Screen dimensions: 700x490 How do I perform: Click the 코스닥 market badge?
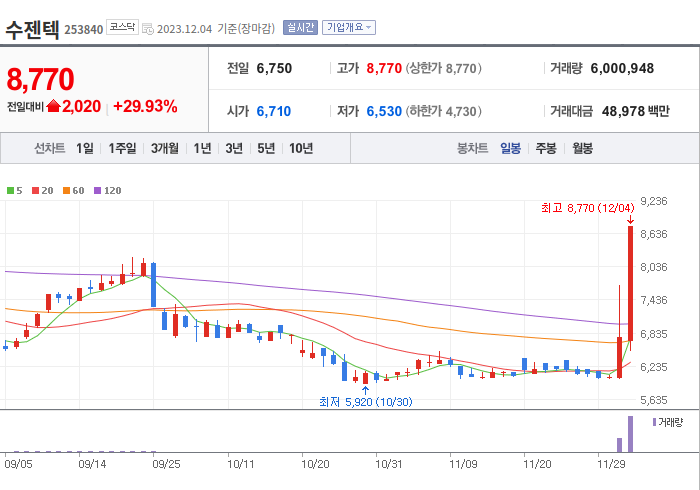[122, 27]
